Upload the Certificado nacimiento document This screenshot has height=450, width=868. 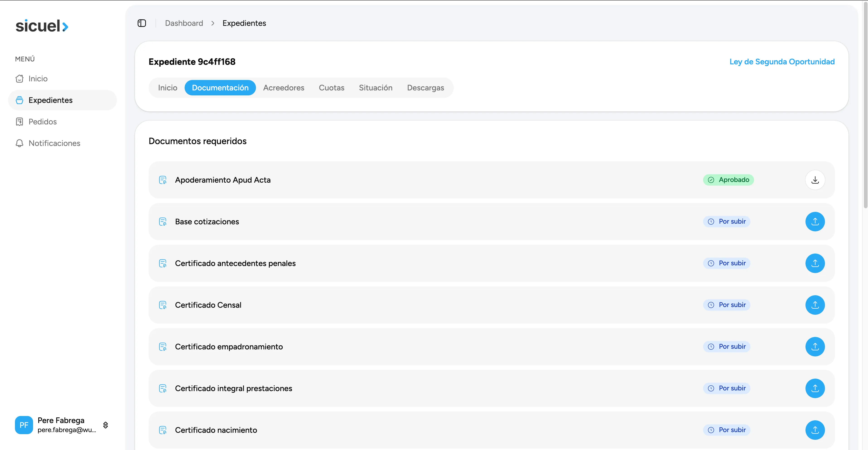(815, 430)
